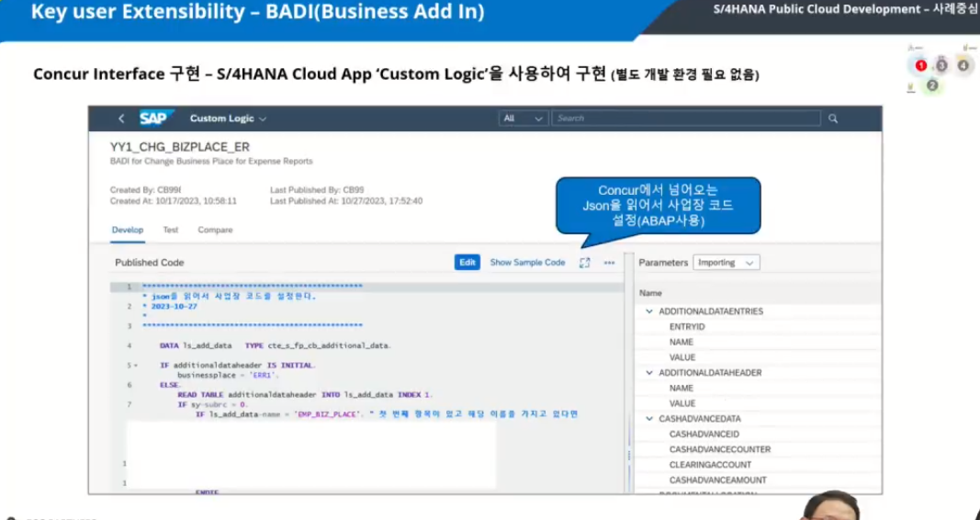Toggle full screen code editor icon
This screenshot has height=520, width=980.
584,263
